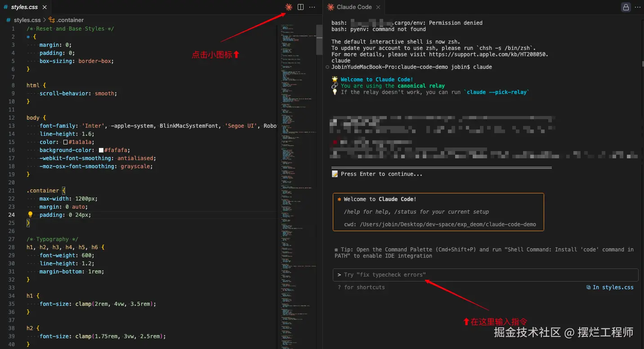Click the editor vertical scrollbar thumb
The width and height of the screenshot is (644, 349).
(x=319, y=40)
